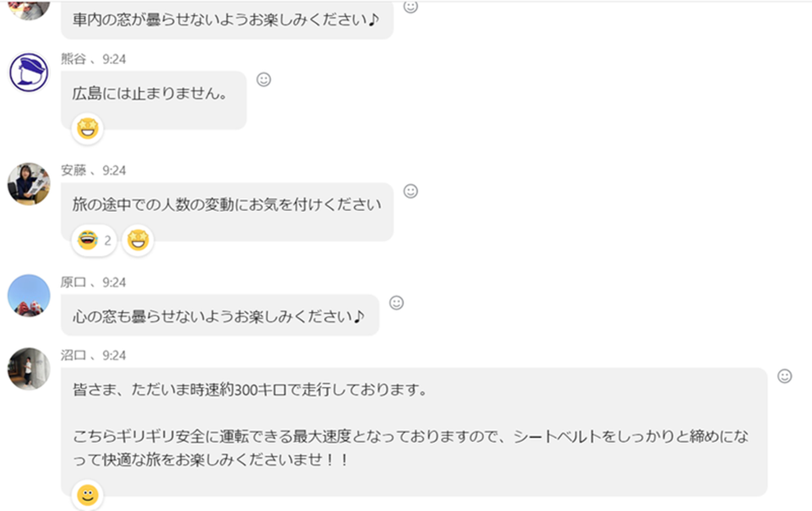
Task: Click smiley reaction under 沼口's message
Action: click(x=87, y=495)
